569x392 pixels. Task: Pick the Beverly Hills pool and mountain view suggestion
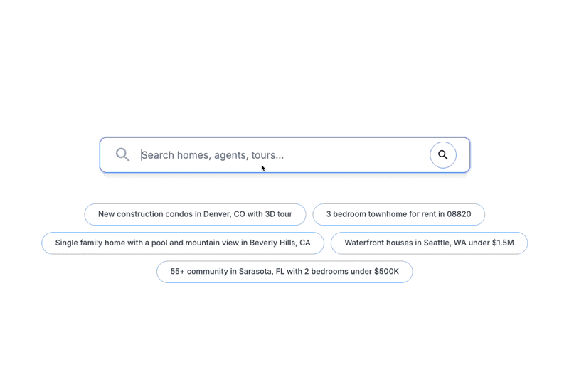(183, 243)
